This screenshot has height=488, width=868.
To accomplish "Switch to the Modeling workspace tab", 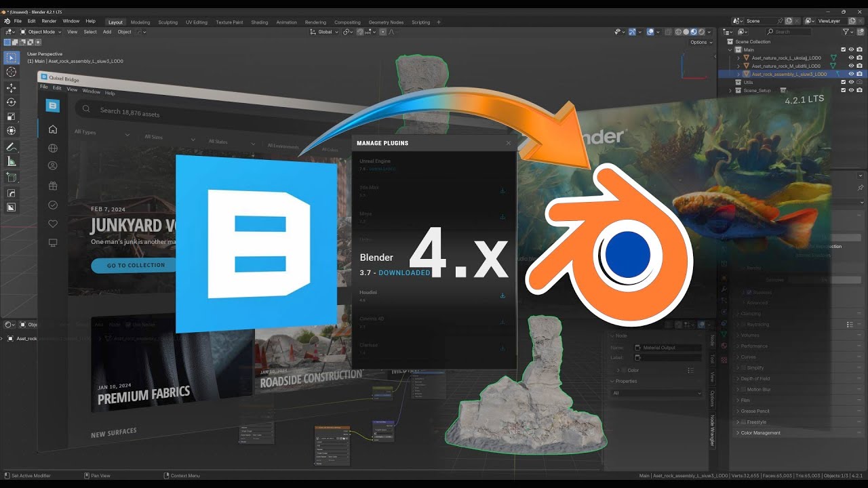I will [x=140, y=22].
